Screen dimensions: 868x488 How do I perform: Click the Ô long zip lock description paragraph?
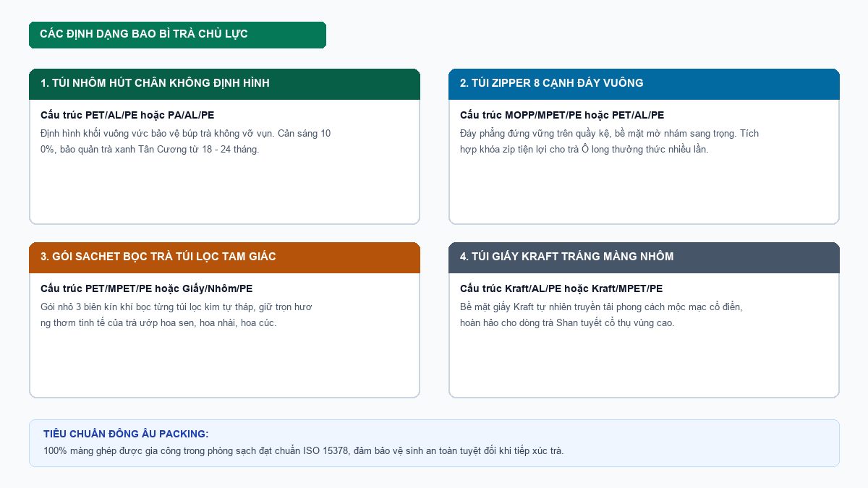pyautogui.click(x=609, y=142)
